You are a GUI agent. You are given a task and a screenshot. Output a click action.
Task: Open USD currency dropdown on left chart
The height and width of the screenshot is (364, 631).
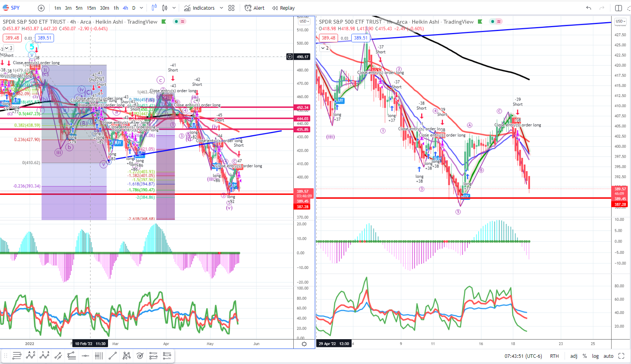click(x=305, y=21)
